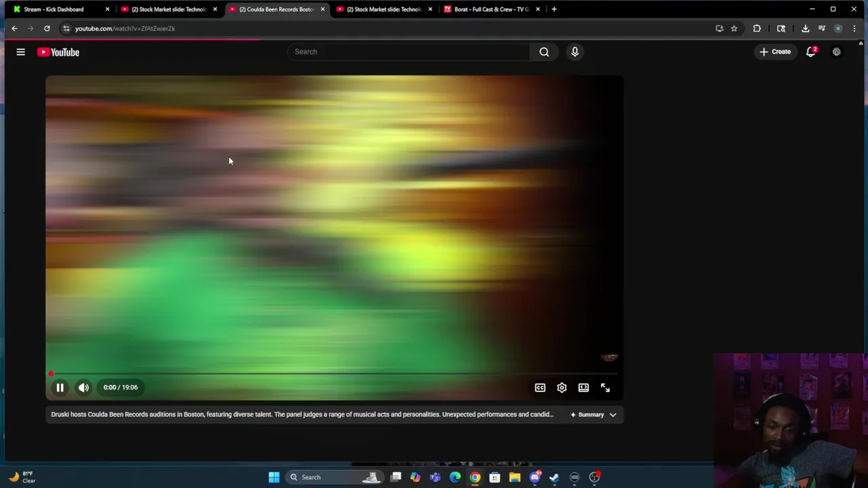Open the YouTube account avatar menu

(837, 52)
